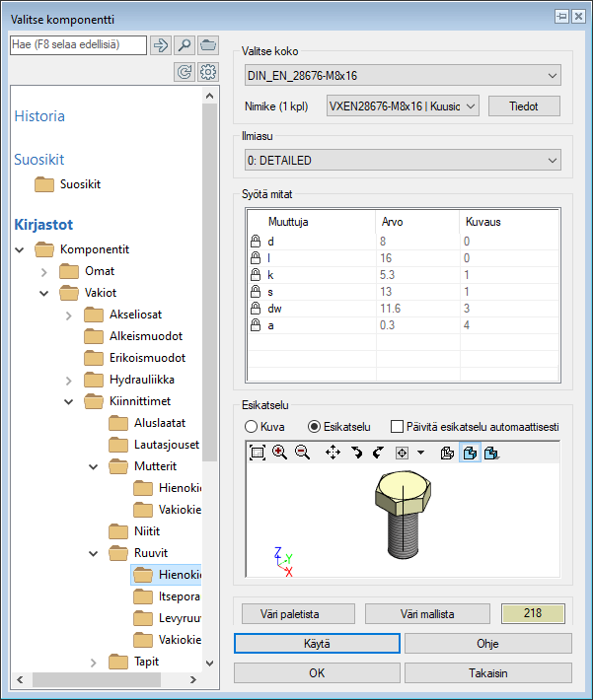Select Suosikit folder under favorites
Screen dimensions: 593x700
pos(79,184)
